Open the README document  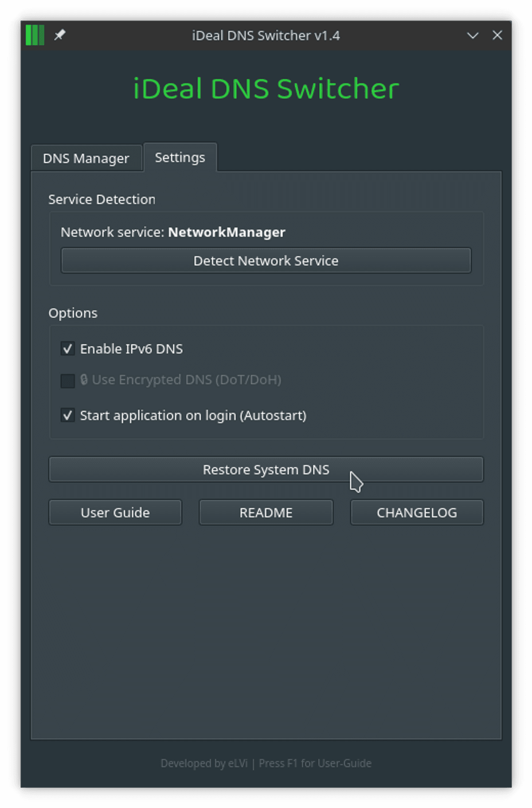[266, 512]
